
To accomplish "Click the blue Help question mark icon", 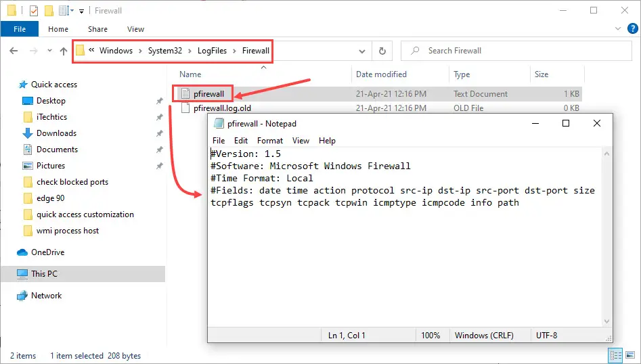I will pyautogui.click(x=632, y=28).
